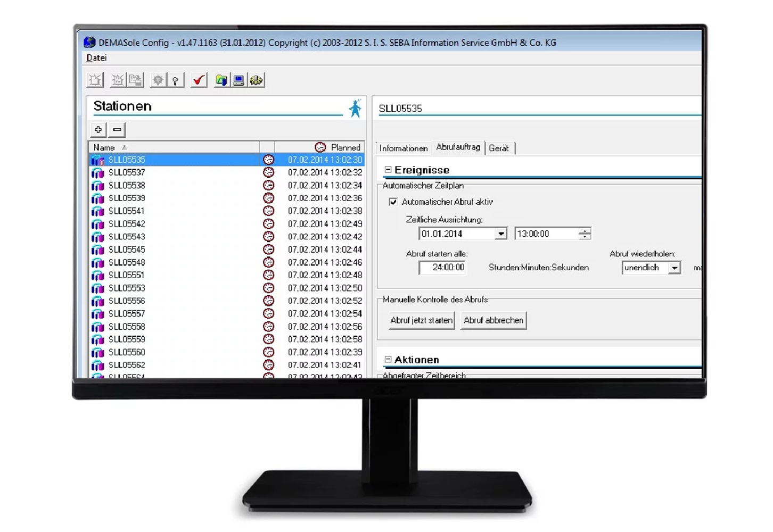Collapse the Ereignisse section
Image resolution: width=773 pixels, height=532 pixels.
[x=388, y=170]
